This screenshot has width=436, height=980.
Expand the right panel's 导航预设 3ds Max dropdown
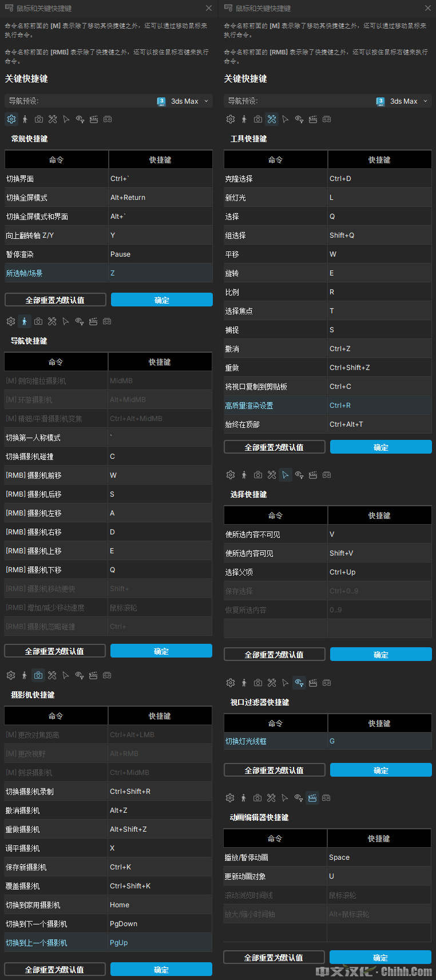(x=402, y=101)
